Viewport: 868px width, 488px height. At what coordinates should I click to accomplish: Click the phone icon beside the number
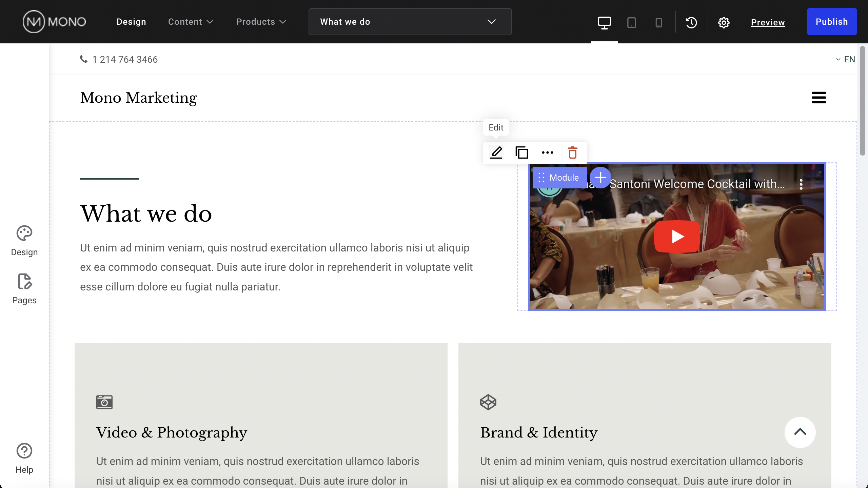coord(84,59)
